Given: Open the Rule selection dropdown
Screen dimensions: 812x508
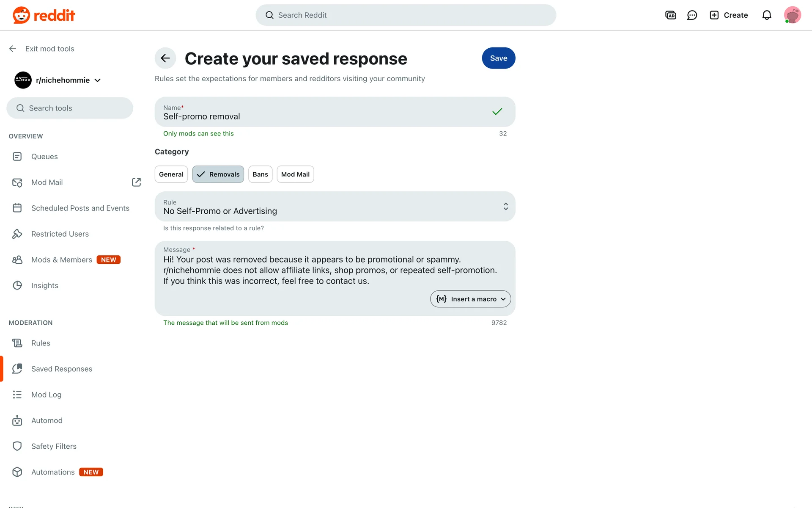Looking at the screenshot, I should tap(335, 207).
